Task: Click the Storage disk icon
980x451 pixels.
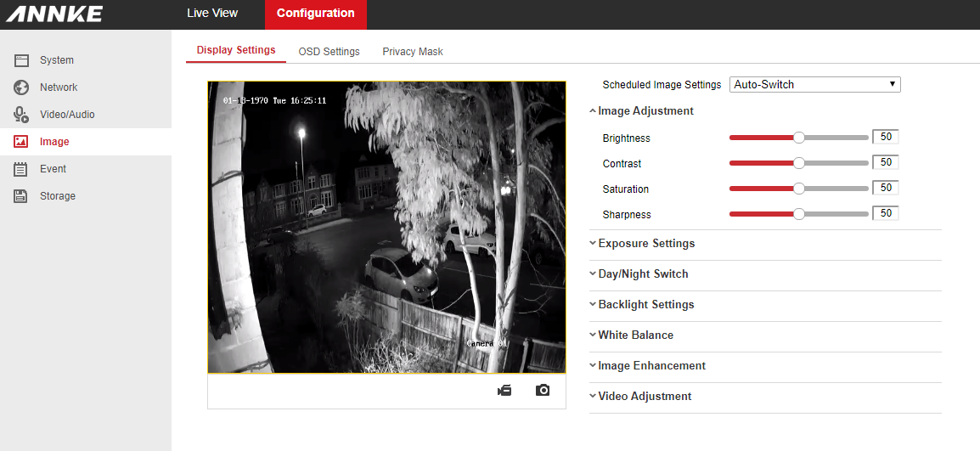Action: (22, 196)
